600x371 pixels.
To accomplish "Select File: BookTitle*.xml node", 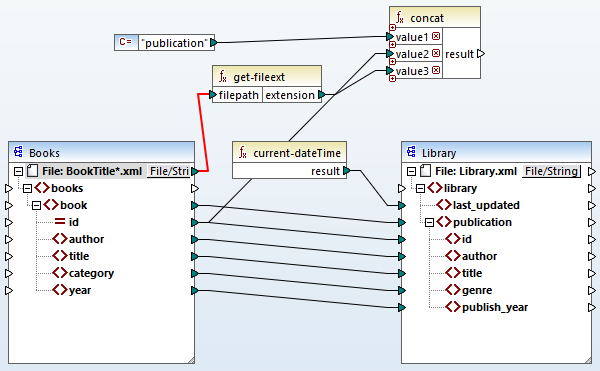I will pos(92,171).
